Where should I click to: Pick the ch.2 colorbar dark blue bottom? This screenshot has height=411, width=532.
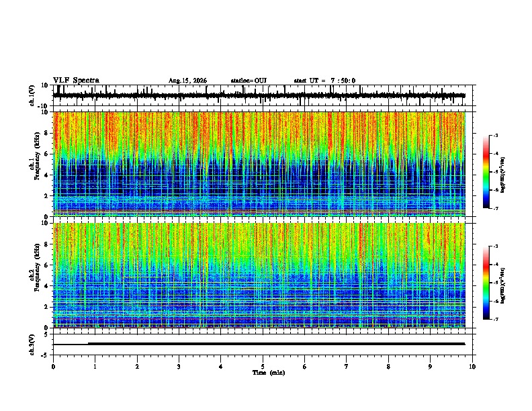coord(486,314)
